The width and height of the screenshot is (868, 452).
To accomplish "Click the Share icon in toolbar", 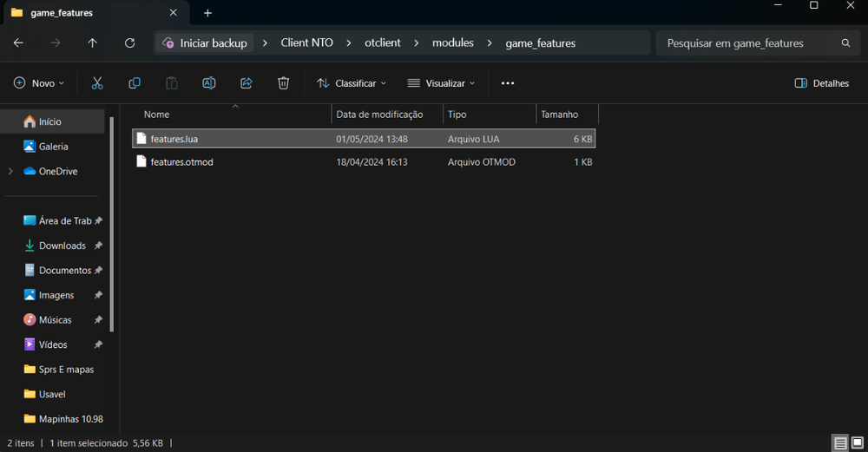I will tap(247, 83).
